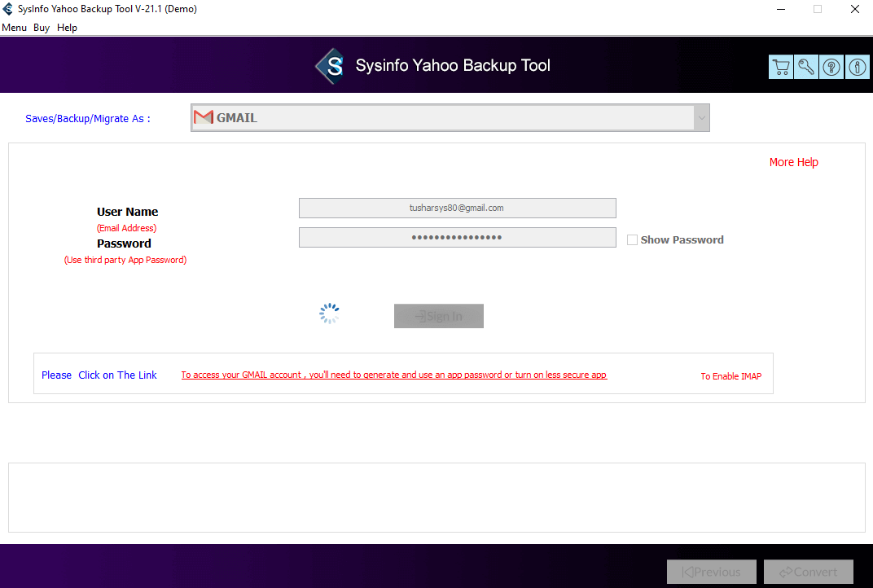Click the Sysinfo S logo in header
Viewport: 873px width, 588px height.
331,66
